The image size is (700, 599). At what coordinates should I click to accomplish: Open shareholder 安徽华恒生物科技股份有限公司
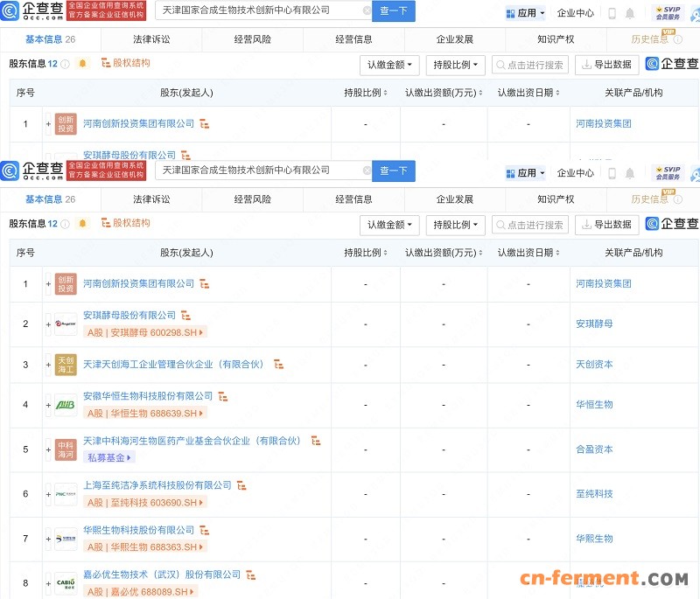click(x=148, y=396)
